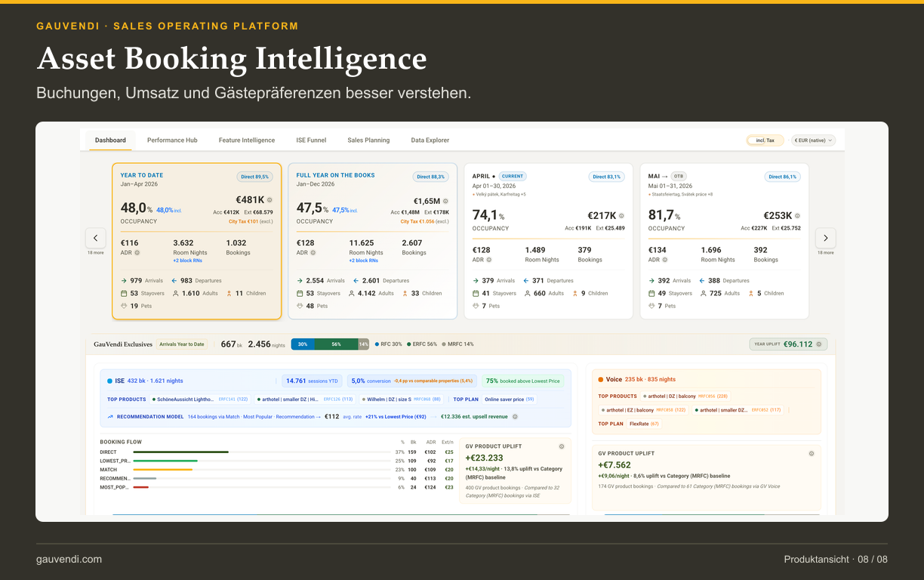Click adults person icon next to 1.610
The image size is (924, 580).
point(175,293)
